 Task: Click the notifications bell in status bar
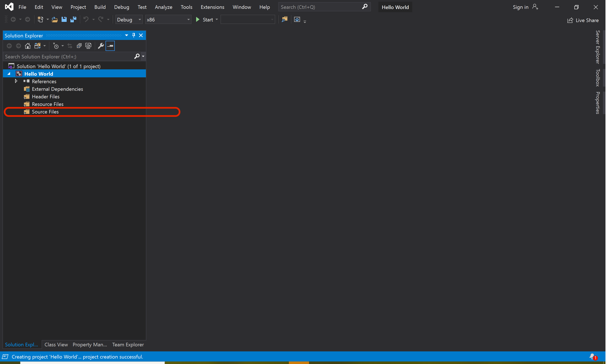592,356
